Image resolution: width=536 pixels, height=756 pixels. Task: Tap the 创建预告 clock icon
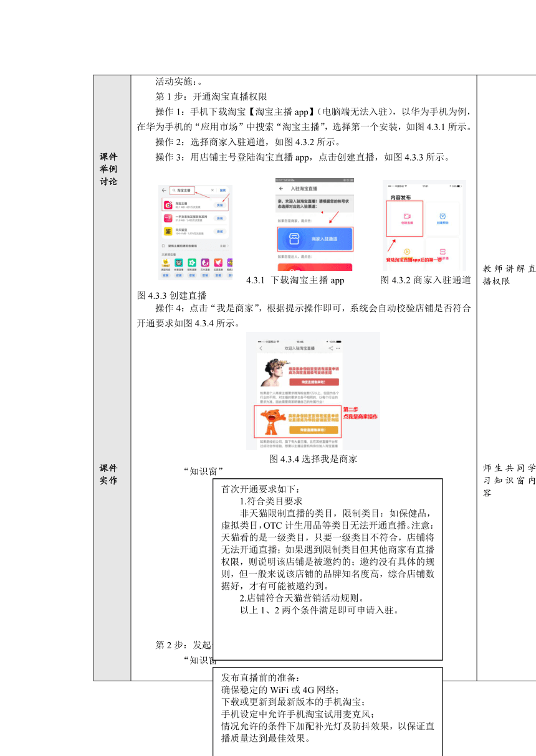pos(441,217)
